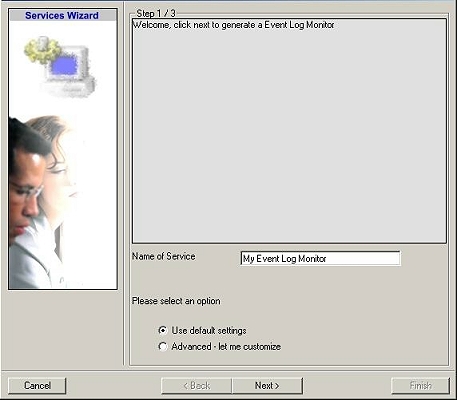Select the Use default settings radio button
The height and width of the screenshot is (400, 457).
162,330
